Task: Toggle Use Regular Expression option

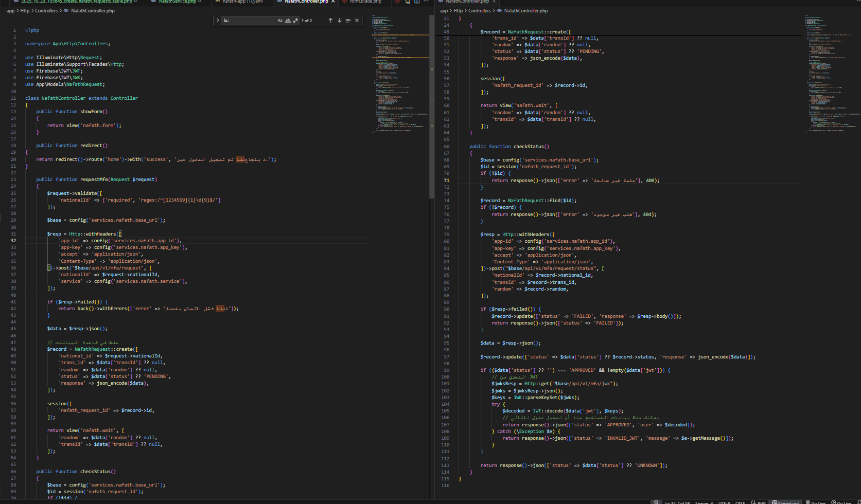Action: coord(295,21)
